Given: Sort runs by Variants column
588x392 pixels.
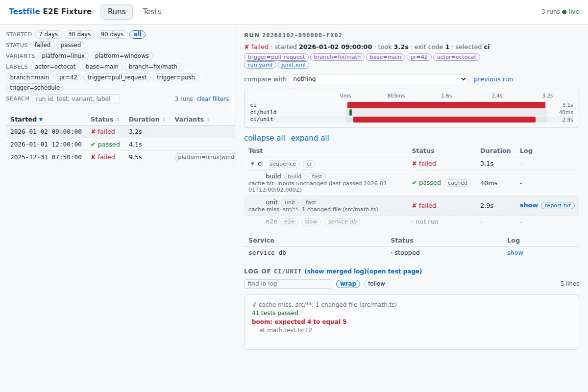Looking at the screenshot, I should click(192, 120).
